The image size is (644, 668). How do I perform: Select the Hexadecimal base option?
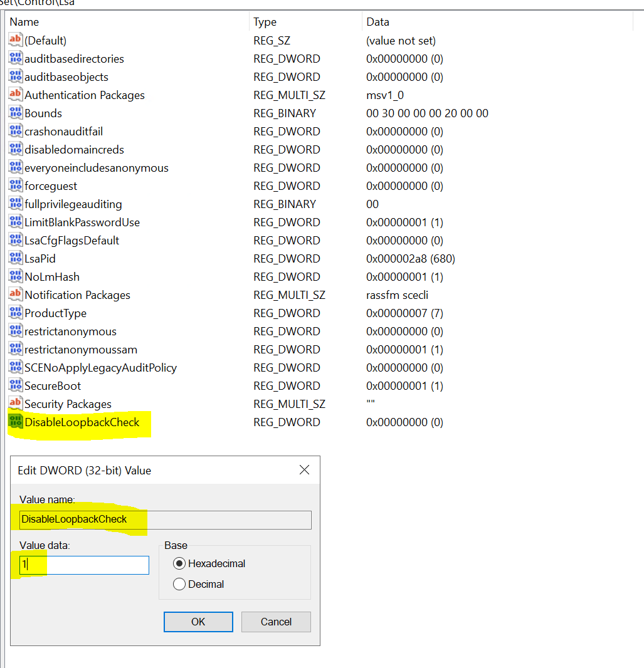tap(179, 563)
